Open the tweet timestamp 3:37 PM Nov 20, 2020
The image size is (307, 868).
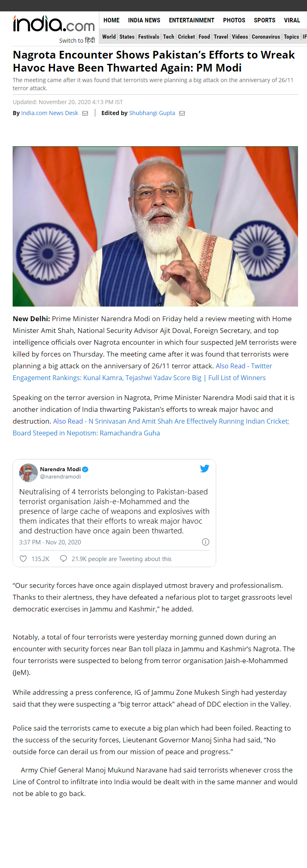50,542
